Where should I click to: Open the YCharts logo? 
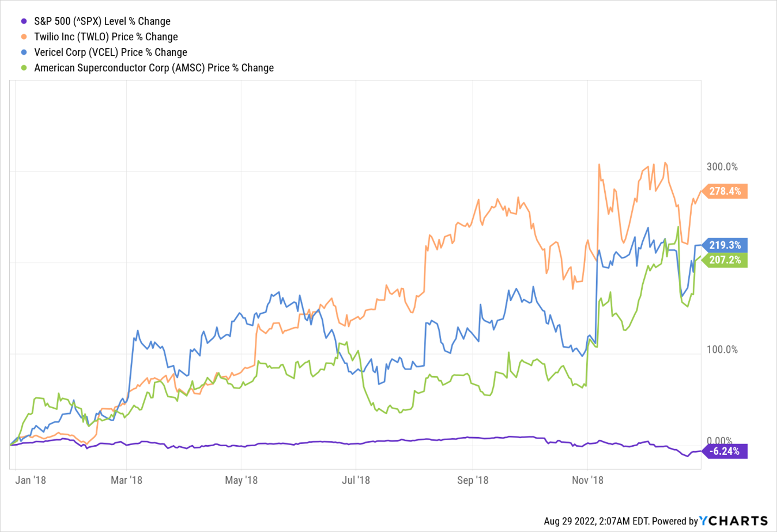[x=733, y=521]
